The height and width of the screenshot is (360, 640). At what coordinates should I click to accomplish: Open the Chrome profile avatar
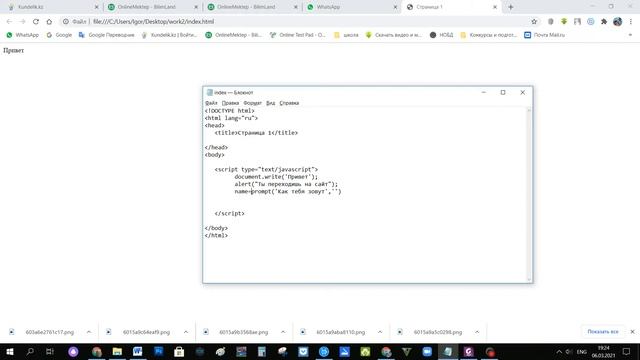(x=618, y=22)
